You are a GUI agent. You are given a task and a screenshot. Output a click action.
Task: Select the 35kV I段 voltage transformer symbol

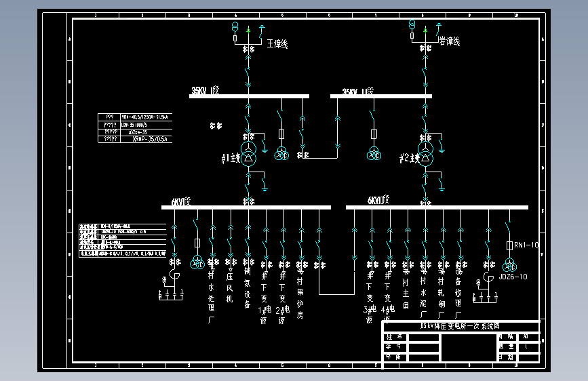(281, 154)
